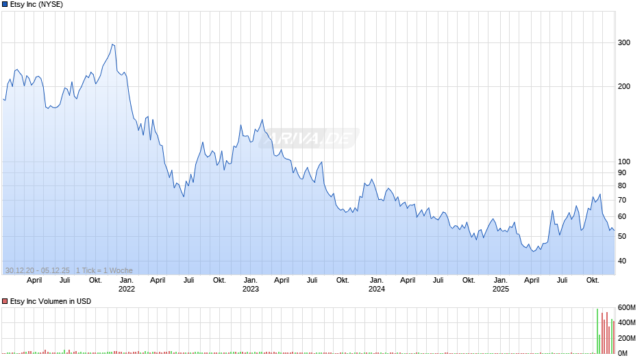The height and width of the screenshot is (360, 644).
Task: Click the price low point in April 2025
Action: 534,251
